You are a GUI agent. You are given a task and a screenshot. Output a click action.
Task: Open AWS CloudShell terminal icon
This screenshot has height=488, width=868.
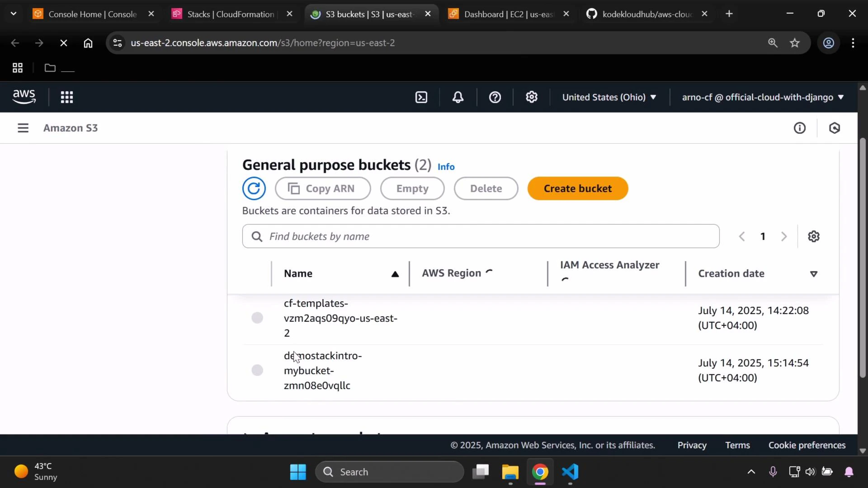(x=421, y=97)
